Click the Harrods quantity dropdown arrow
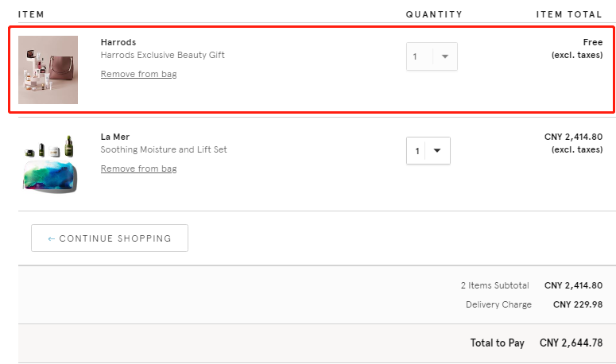The height and width of the screenshot is (364, 616). (445, 56)
